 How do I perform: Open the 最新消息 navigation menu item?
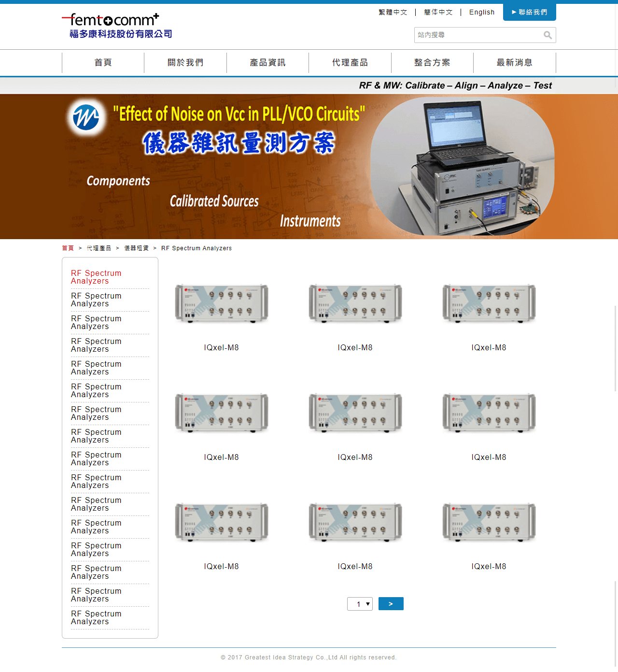point(515,62)
